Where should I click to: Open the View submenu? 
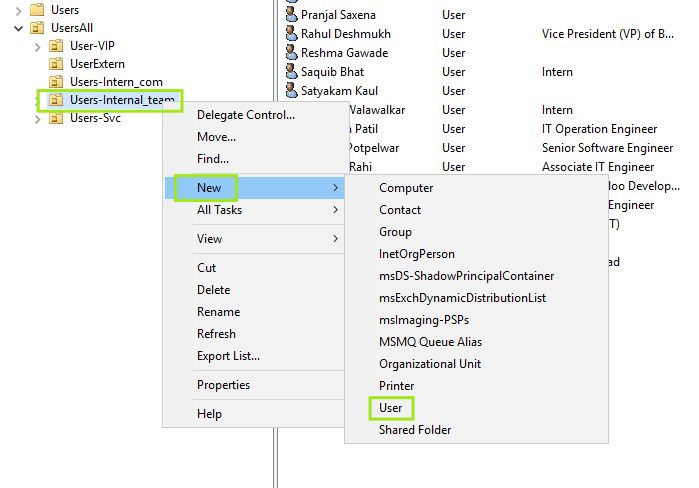point(209,239)
